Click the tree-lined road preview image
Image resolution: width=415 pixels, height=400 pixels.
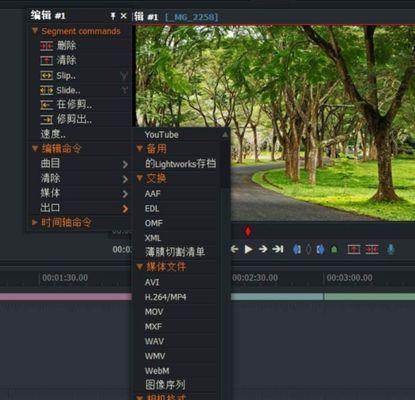click(x=276, y=123)
